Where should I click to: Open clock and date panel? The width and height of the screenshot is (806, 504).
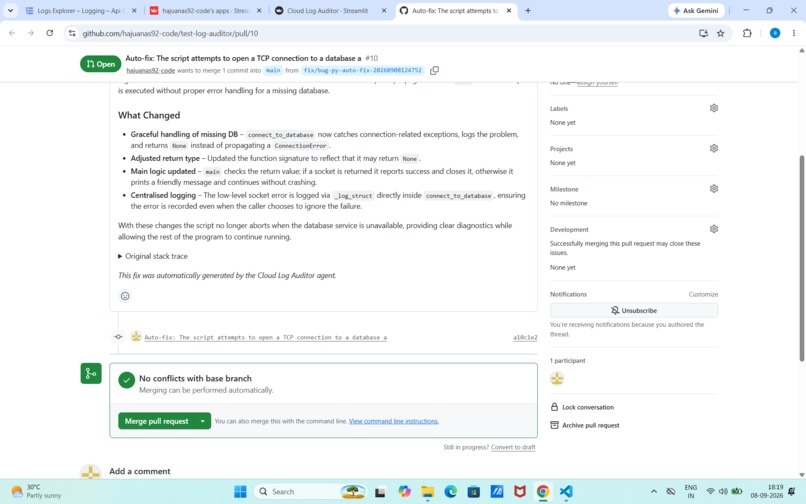click(x=767, y=491)
